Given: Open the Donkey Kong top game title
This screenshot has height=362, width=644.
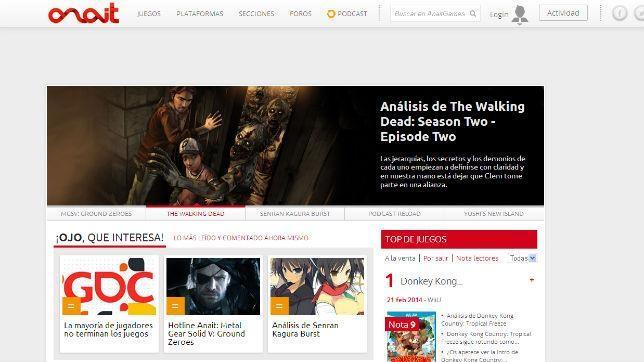Looking at the screenshot, I should [431, 281].
